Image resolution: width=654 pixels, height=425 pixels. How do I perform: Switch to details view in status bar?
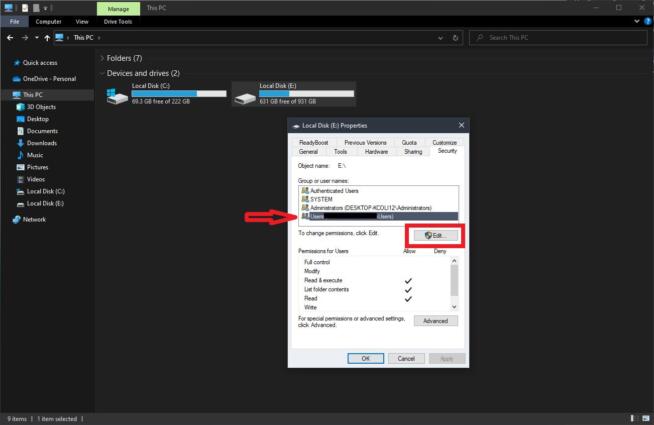pos(633,418)
